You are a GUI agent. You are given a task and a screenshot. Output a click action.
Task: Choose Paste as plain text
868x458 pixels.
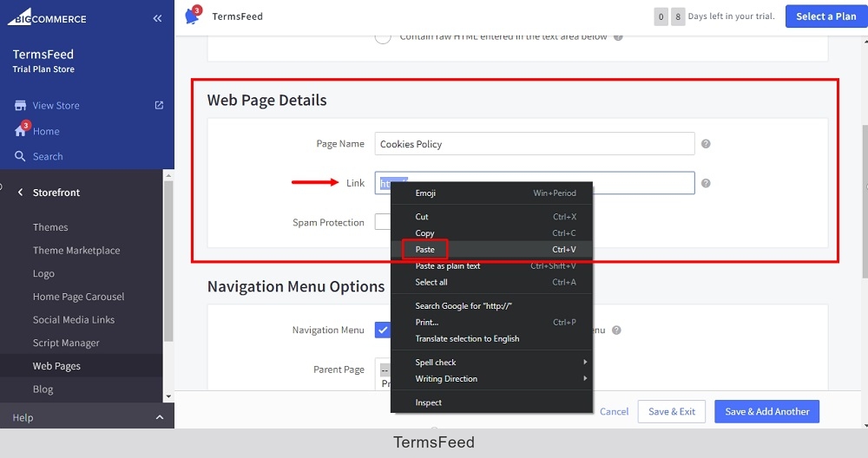[x=491, y=266]
